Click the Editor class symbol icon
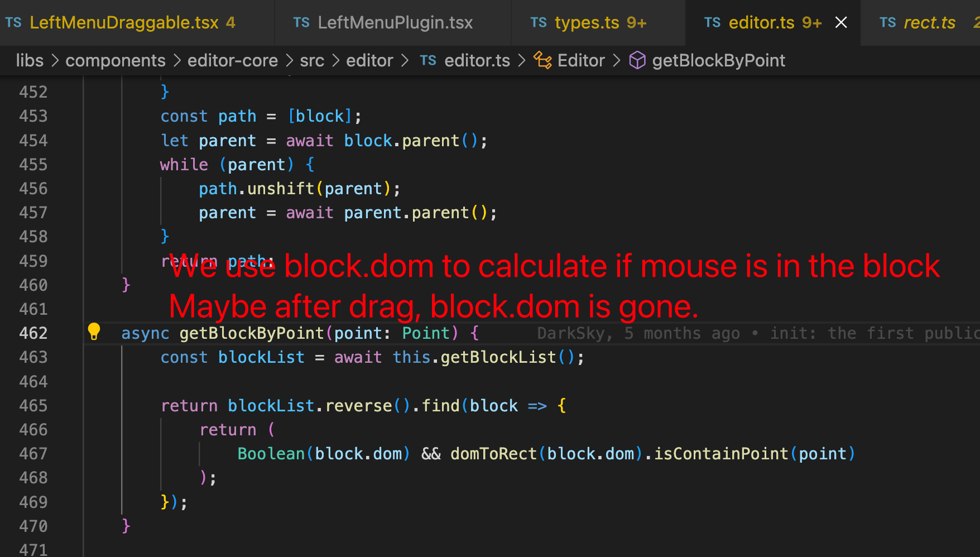Image resolution: width=980 pixels, height=557 pixels. tap(542, 60)
